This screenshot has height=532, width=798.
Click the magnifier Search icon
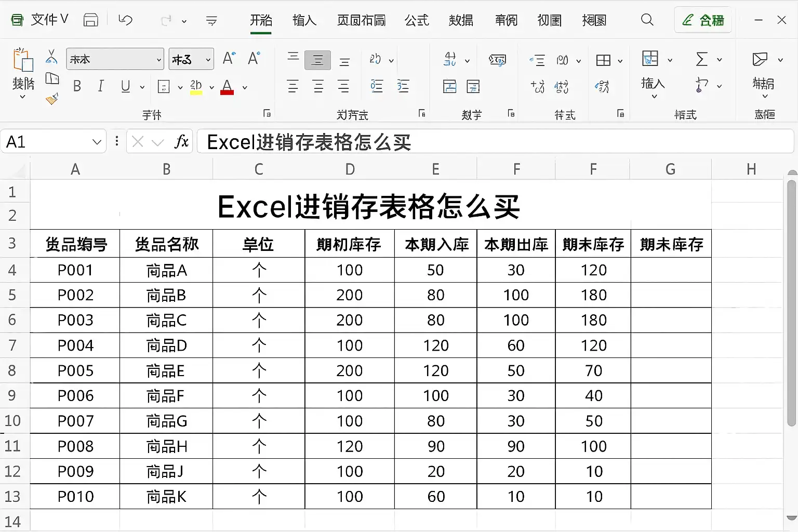pos(647,20)
